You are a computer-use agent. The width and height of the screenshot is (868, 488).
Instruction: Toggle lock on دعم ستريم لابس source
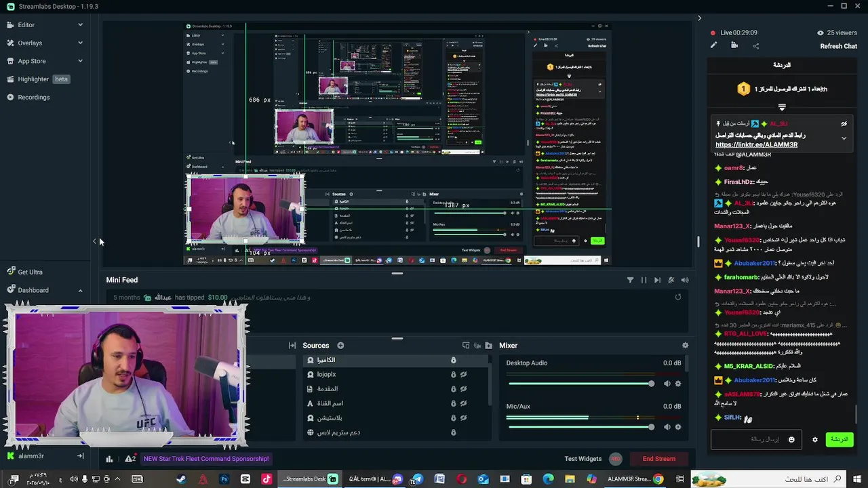point(454,432)
